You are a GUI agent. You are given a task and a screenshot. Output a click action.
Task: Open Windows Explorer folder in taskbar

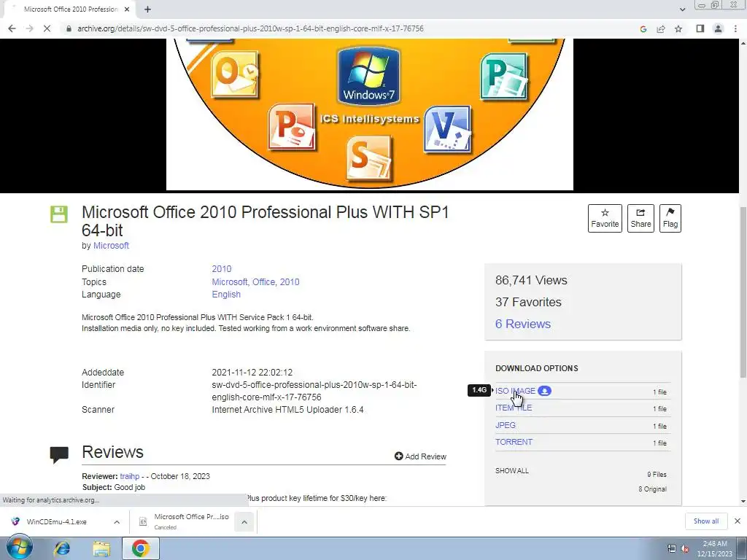click(x=101, y=548)
